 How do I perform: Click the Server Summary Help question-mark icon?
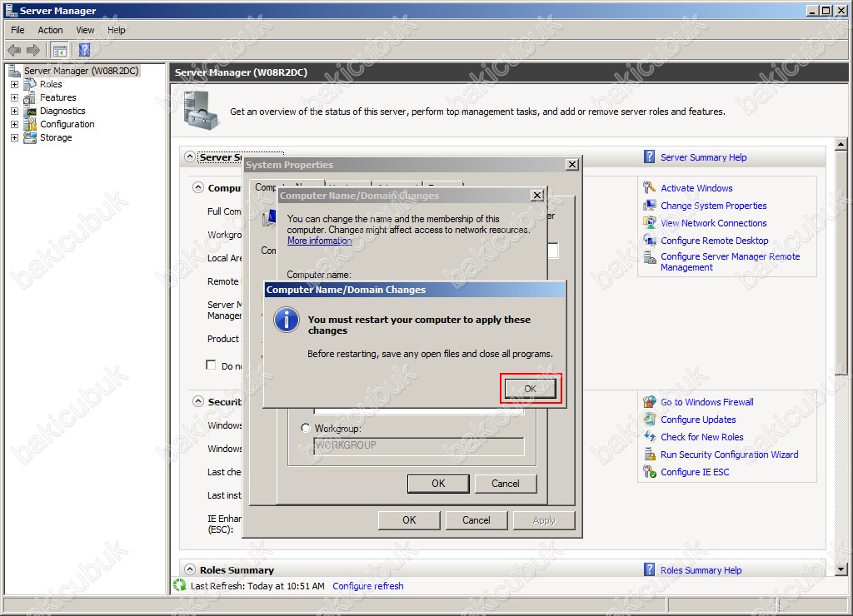[x=649, y=157]
